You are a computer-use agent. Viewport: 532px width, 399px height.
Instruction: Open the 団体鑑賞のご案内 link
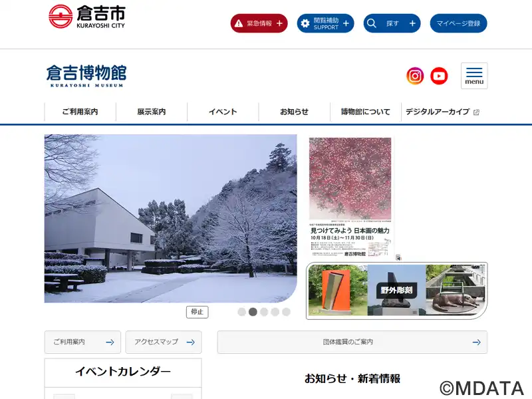352,342
